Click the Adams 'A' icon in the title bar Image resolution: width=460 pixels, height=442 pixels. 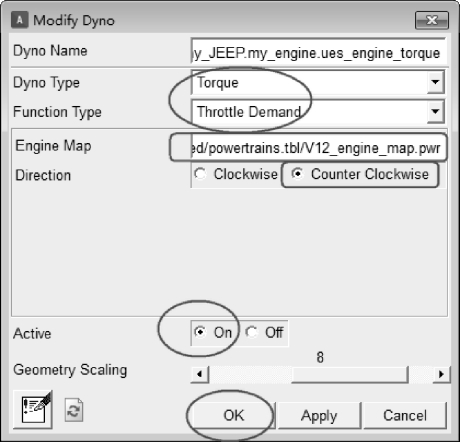click(20, 20)
